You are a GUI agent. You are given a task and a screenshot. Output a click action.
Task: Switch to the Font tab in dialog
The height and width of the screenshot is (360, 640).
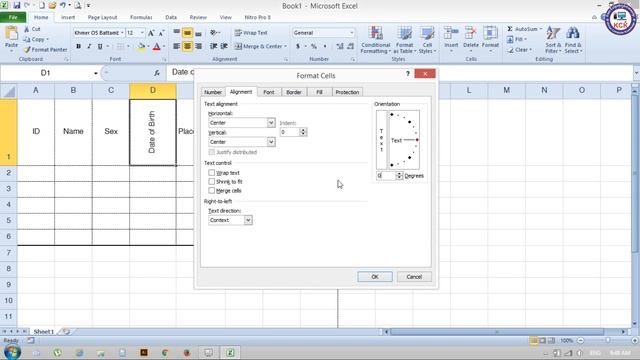(269, 92)
